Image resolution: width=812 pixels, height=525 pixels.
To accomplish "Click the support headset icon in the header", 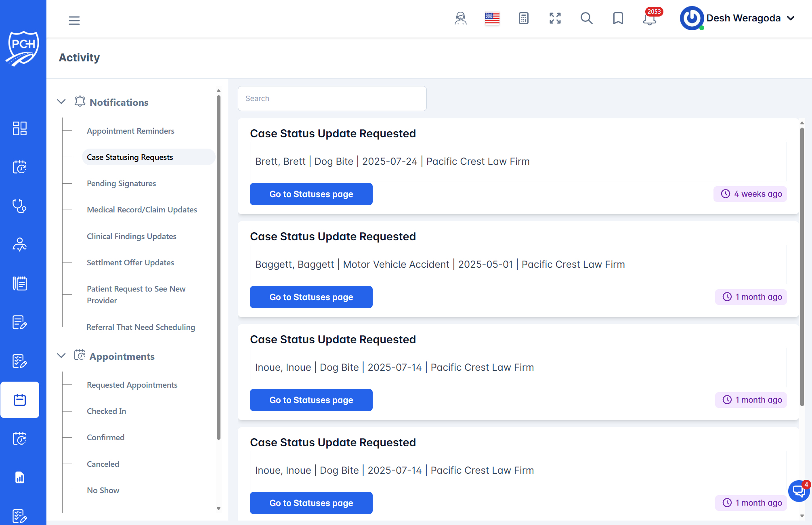I will [460, 18].
